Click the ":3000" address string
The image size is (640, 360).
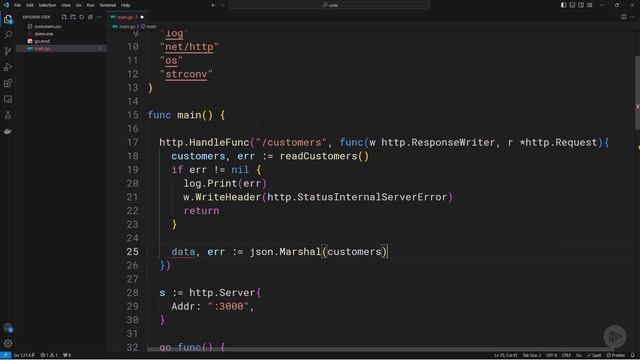(x=228, y=307)
